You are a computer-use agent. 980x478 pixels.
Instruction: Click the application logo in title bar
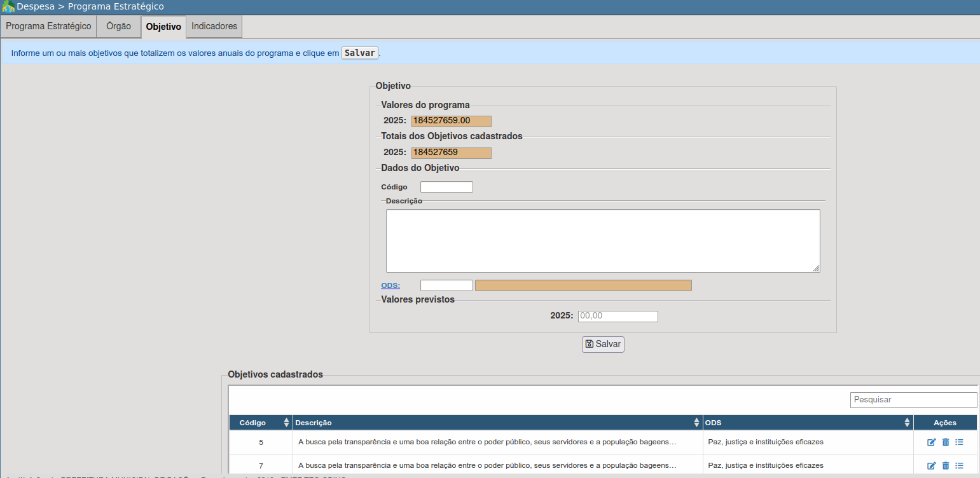[x=8, y=7]
